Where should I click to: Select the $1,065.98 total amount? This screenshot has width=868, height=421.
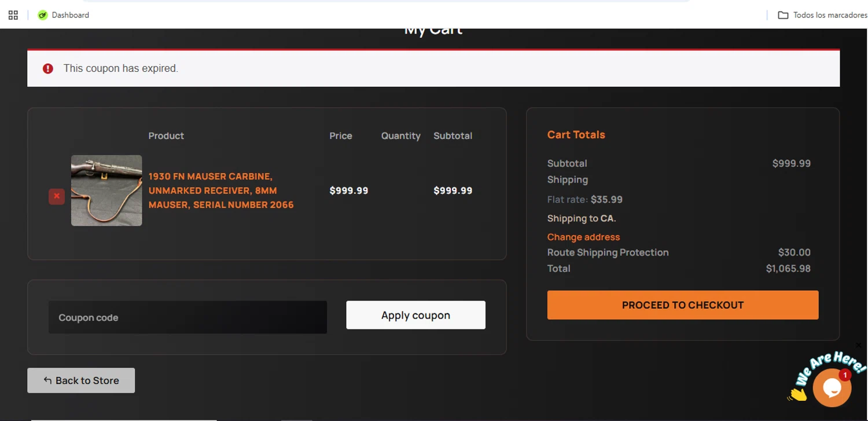point(788,269)
